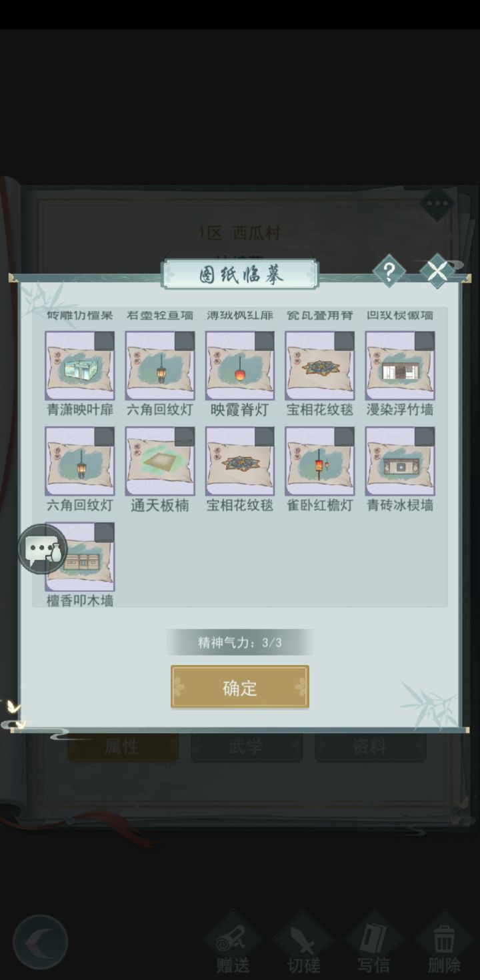
Task: Open the 写信 letter icon
Action: 373,943
